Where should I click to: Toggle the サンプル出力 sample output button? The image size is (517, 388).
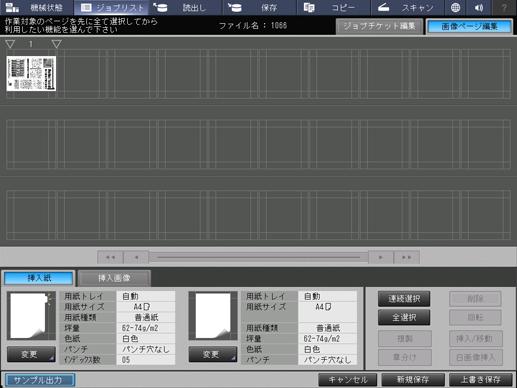40,380
